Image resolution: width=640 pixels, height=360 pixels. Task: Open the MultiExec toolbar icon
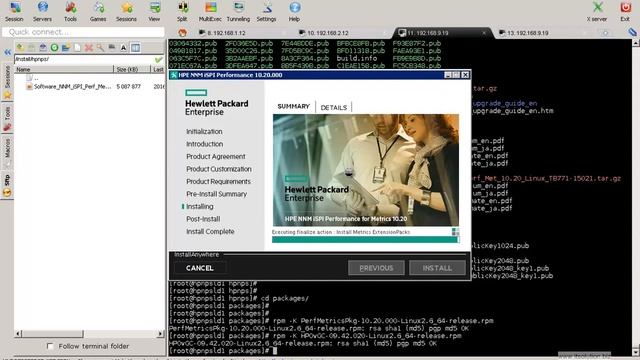tap(210, 11)
